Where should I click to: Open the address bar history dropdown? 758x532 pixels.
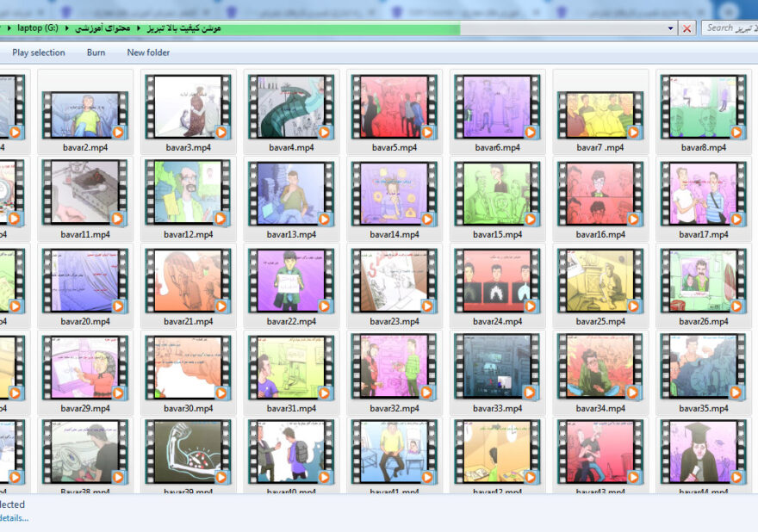(x=671, y=28)
